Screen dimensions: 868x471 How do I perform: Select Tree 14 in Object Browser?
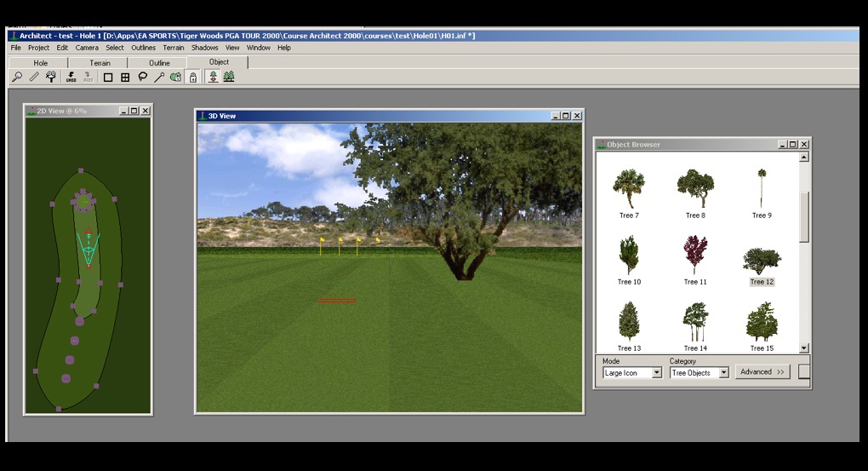695,326
